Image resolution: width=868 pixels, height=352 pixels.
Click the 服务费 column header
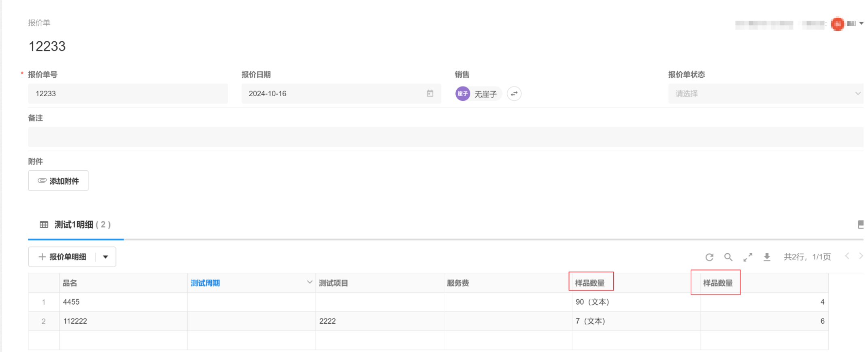(x=458, y=283)
